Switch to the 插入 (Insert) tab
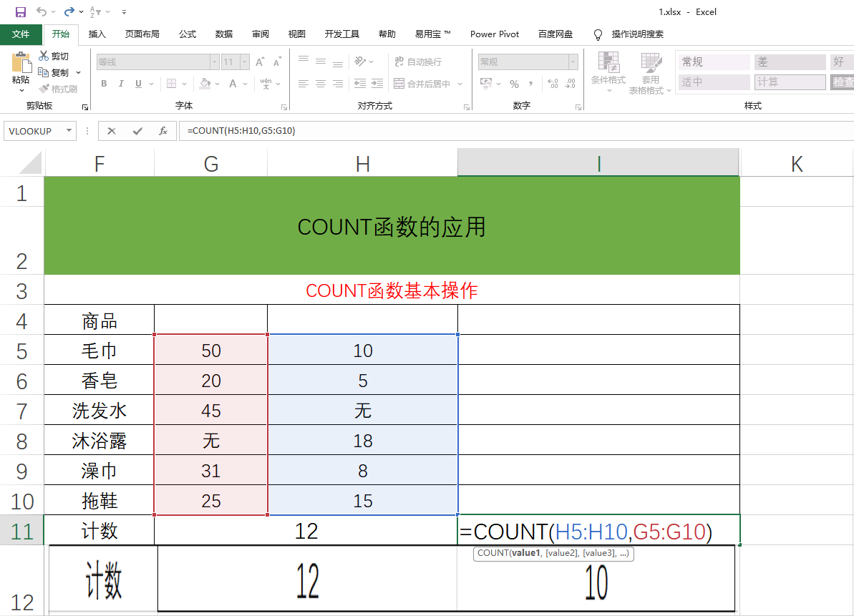The width and height of the screenshot is (854, 616). click(x=97, y=34)
